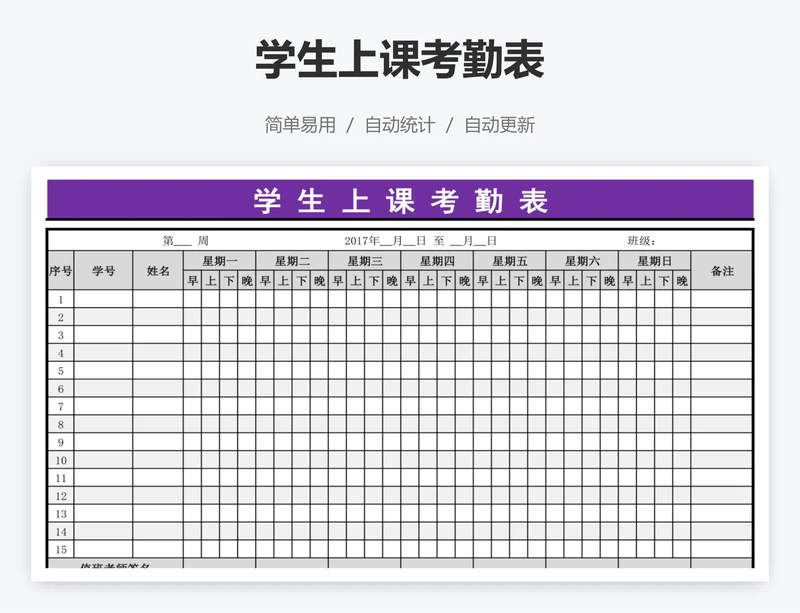Click the subtitle text 简单易用
This screenshot has height=613, width=800.
click(300, 125)
